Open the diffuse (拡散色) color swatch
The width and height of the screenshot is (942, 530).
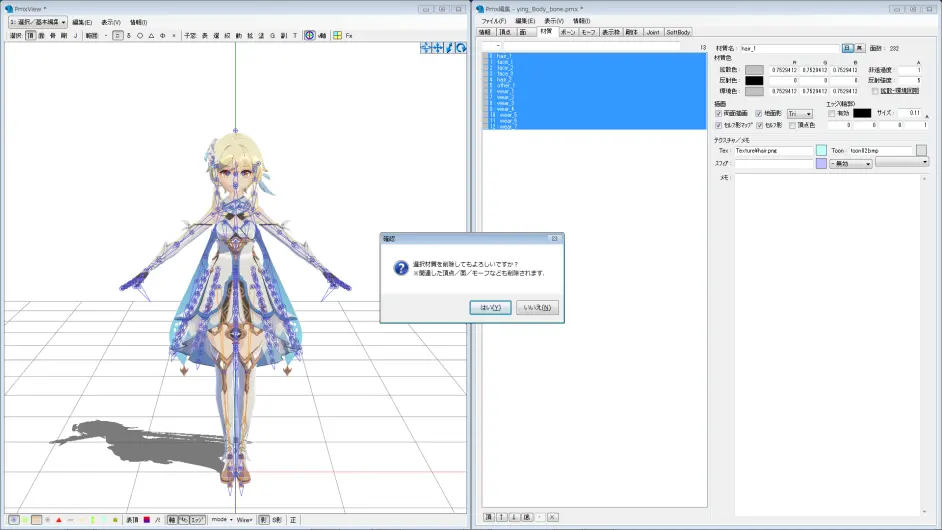754,70
